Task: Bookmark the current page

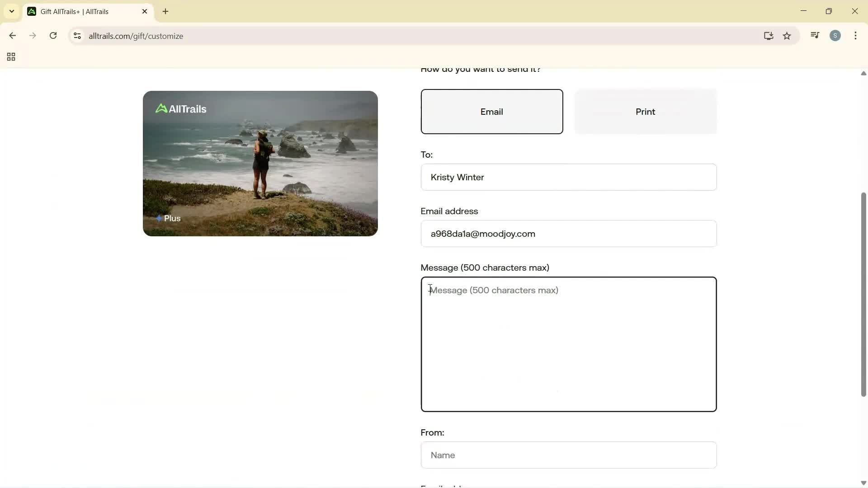Action: 787,36
